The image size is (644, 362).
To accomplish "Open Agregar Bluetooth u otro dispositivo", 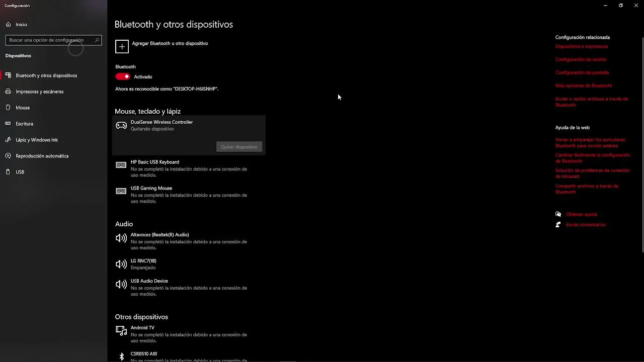I will 162,46.
